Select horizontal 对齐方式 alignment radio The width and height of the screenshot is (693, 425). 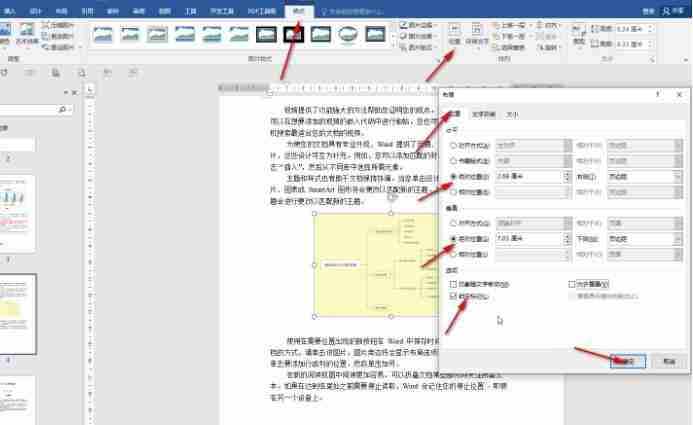(x=453, y=145)
